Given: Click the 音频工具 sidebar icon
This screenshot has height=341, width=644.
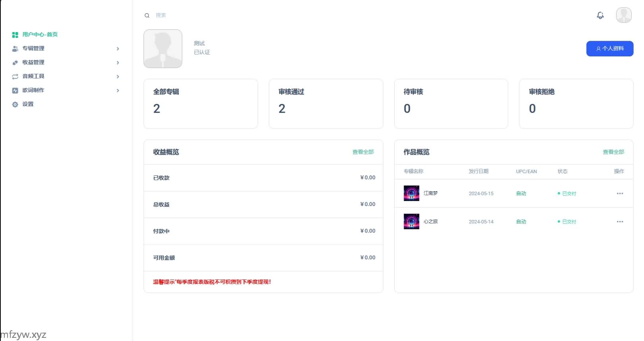Looking at the screenshot, I should 15,76.
